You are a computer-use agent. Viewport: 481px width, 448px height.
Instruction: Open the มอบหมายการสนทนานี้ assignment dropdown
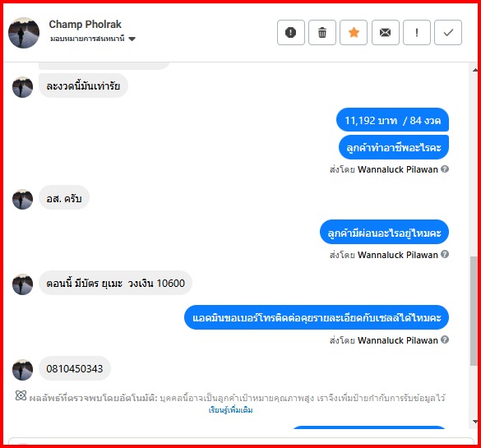(x=93, y=39)
